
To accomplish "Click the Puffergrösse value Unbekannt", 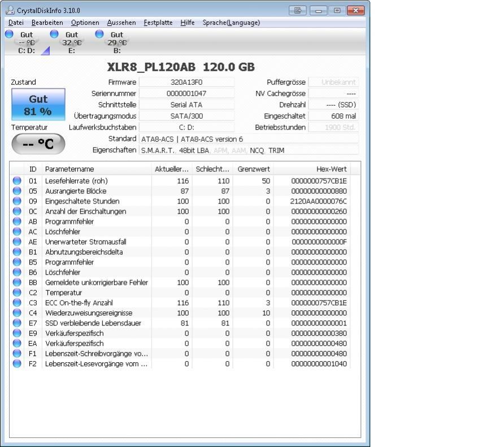I will [x=333, y=82].
